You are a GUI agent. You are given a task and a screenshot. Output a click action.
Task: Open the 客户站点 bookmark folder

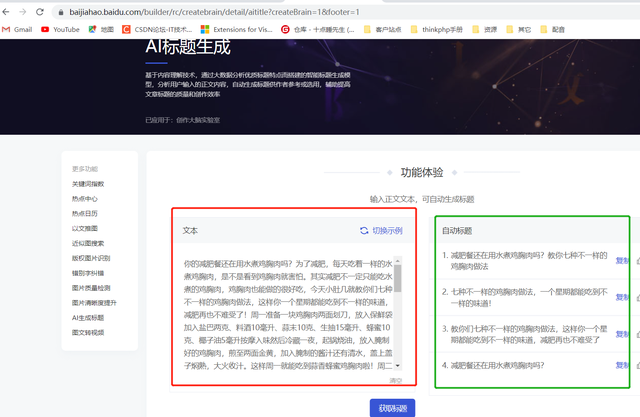click(382, 29)
